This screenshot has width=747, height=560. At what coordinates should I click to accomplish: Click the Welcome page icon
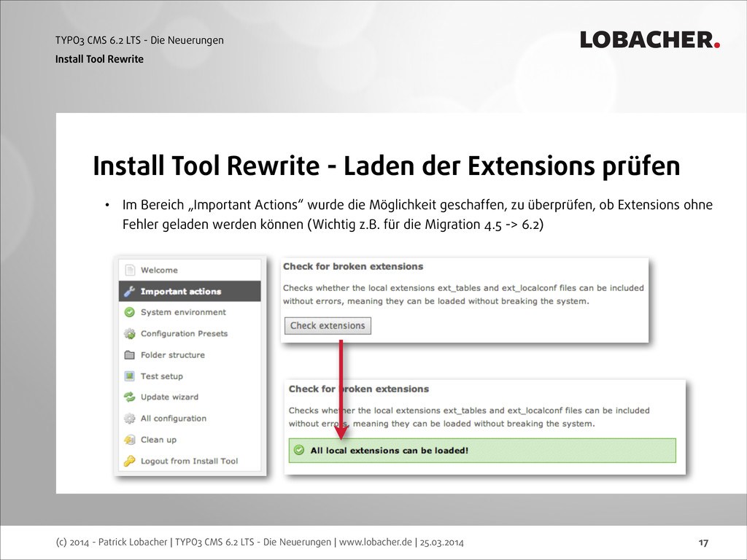(x=130, y=270)
